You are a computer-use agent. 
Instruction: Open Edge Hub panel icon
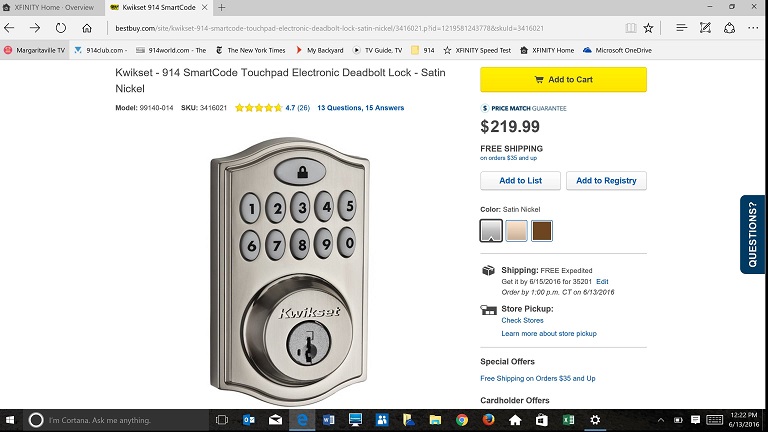point(681,28)
